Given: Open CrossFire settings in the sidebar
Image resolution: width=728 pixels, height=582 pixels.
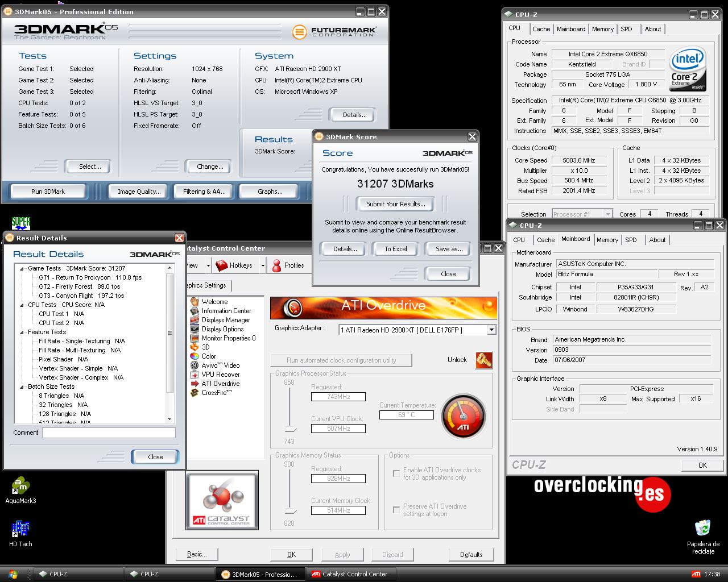Looking at the screenshot, I should point(216,393).
